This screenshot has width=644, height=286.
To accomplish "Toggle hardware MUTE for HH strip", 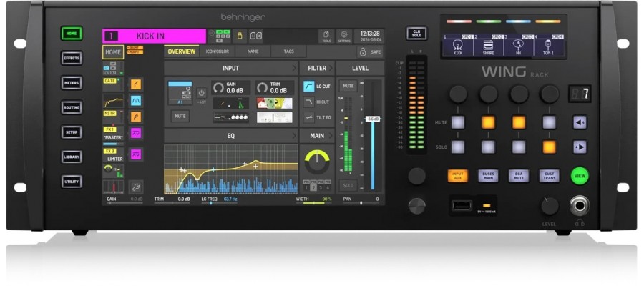I will pos(519,122).
